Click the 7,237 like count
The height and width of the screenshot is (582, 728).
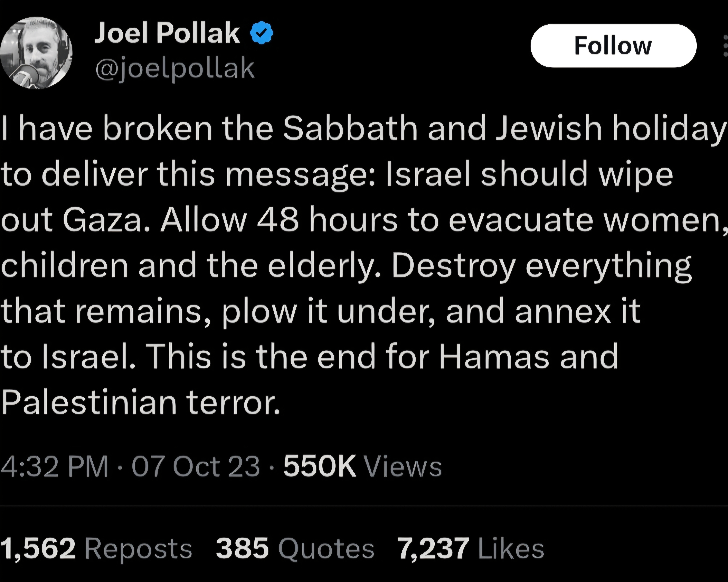434,548
